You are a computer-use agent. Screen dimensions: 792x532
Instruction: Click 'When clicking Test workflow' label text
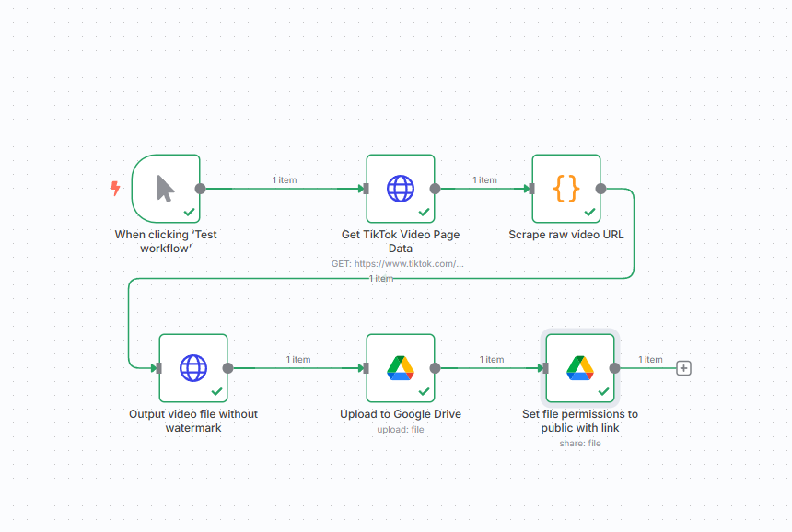click(166, 241)
